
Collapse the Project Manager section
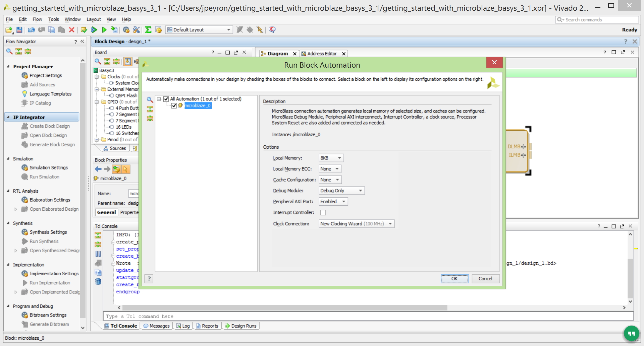pos(8,66)
